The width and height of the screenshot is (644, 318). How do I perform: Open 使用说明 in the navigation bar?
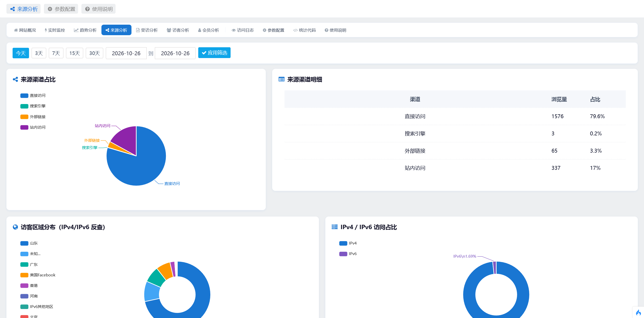pos(335,30)
